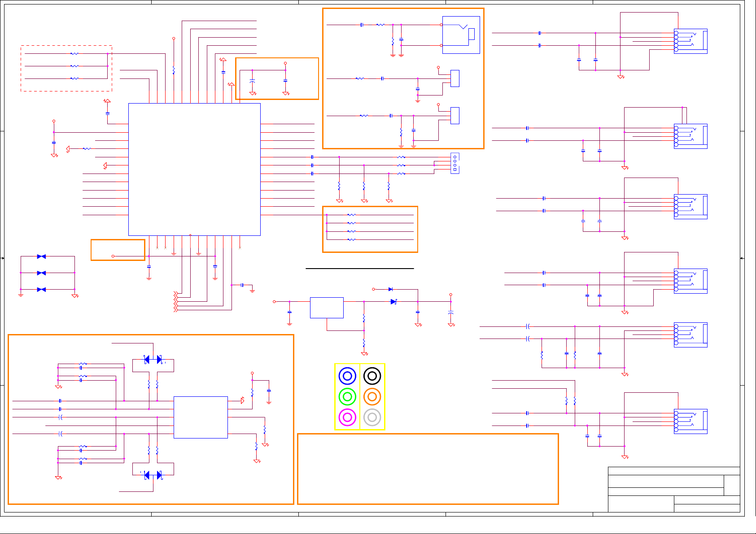
Task: Click the test point in the small orange box
Action: [113, 256]
